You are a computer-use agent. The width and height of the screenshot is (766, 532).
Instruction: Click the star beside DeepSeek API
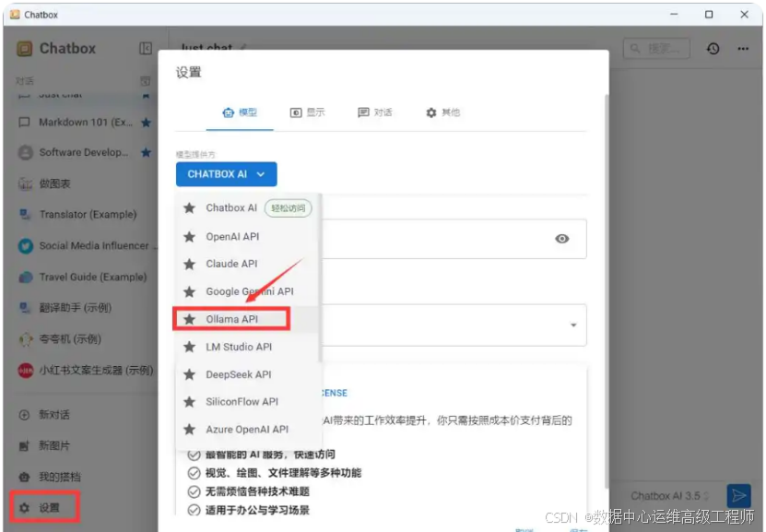click(x=190, y=374)
